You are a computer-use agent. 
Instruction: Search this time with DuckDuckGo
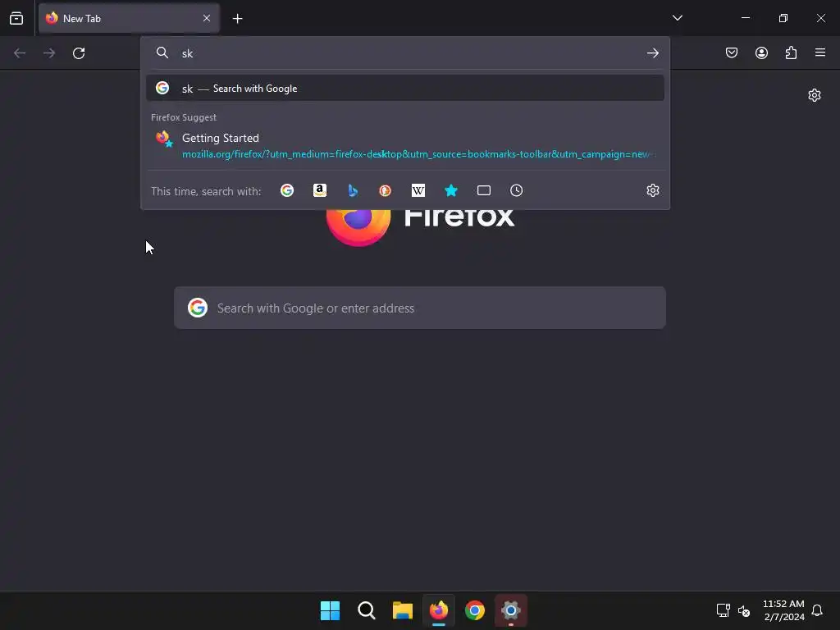click(386, 190)
